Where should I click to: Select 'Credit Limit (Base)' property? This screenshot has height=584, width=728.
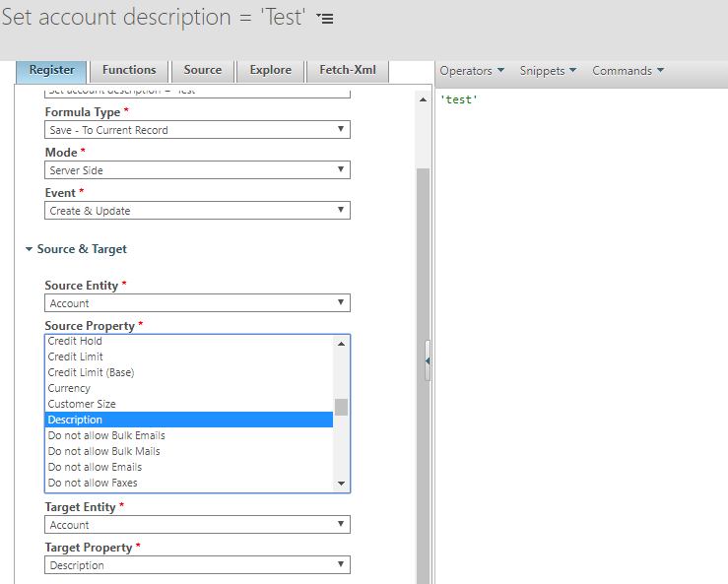point(189,373)
